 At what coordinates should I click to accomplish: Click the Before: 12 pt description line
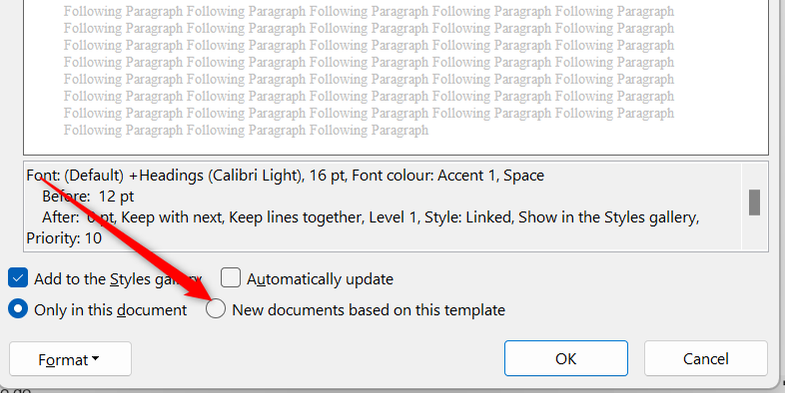[88, 196]
